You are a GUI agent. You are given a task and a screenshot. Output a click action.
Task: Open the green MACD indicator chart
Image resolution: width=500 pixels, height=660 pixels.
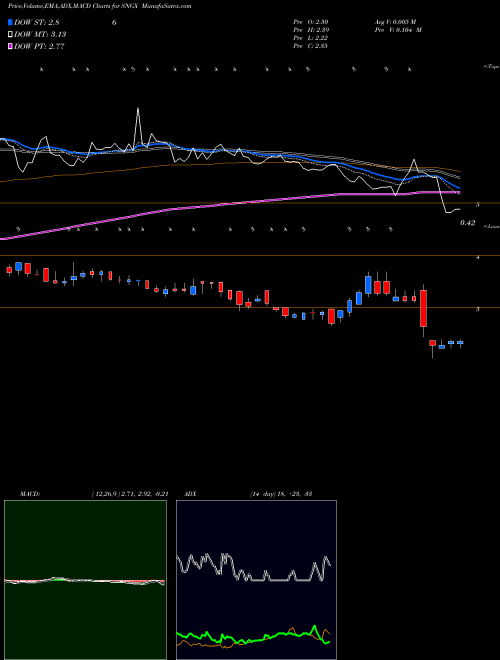click(x=85, y=580)
